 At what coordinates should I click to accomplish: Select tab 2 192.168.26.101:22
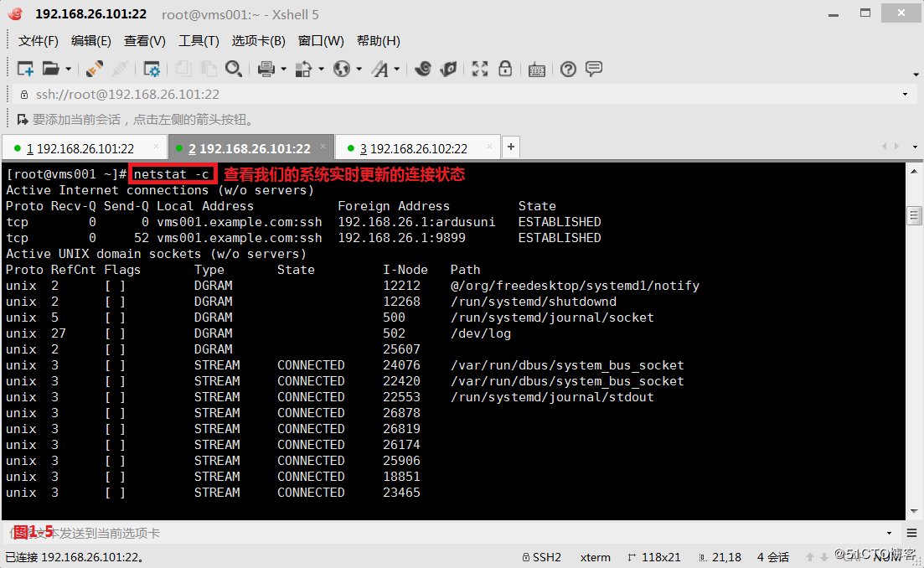click(x=250, y=149)
